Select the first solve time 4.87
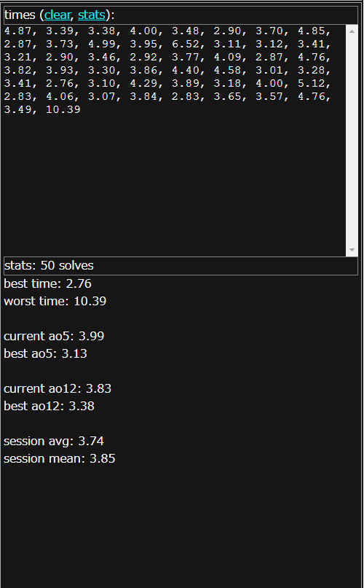This screenshot has width=364, height=588. pyautogui.click(x=17, y=31)
